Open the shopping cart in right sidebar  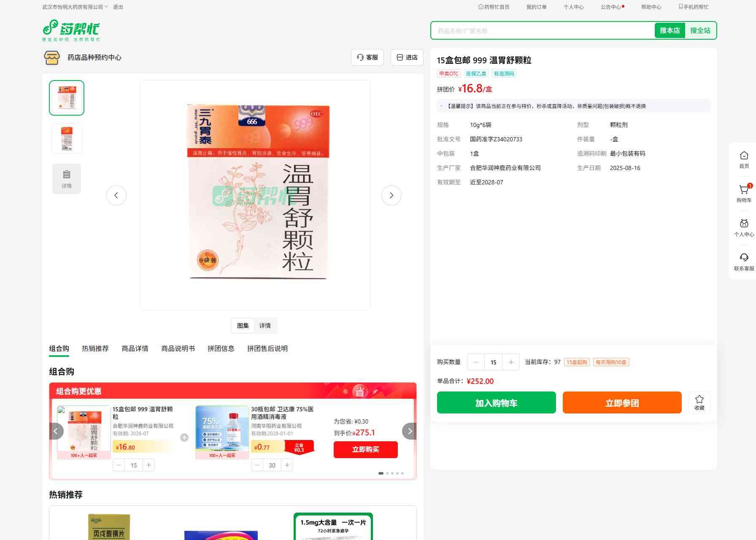pyautogui.click(x=744, y=193)
